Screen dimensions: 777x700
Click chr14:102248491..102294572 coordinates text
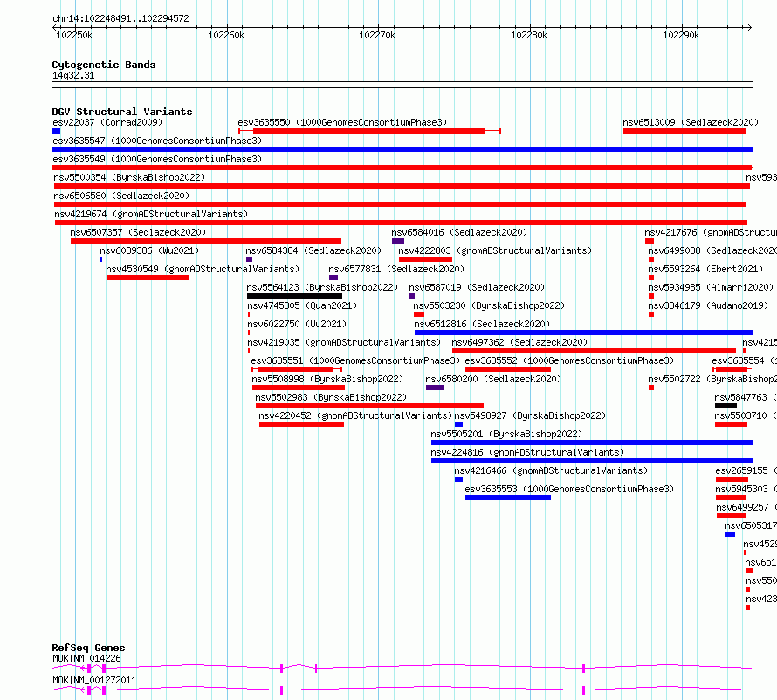tap(120, 19)
